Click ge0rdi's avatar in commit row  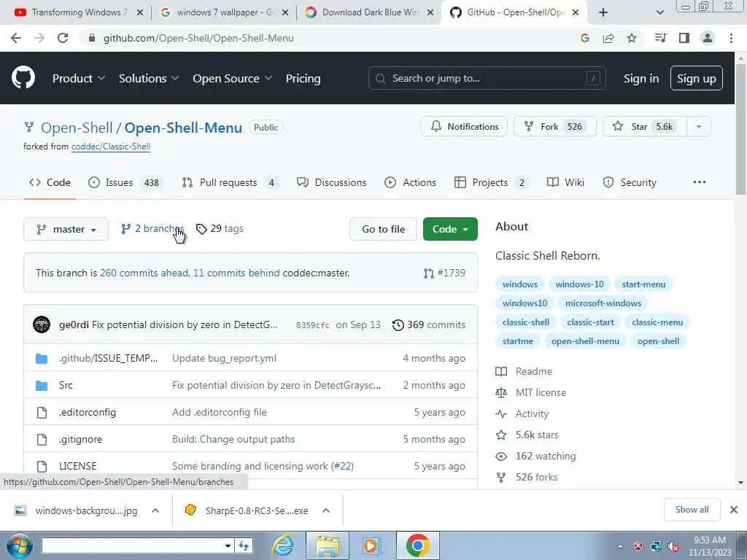[42, 324]
